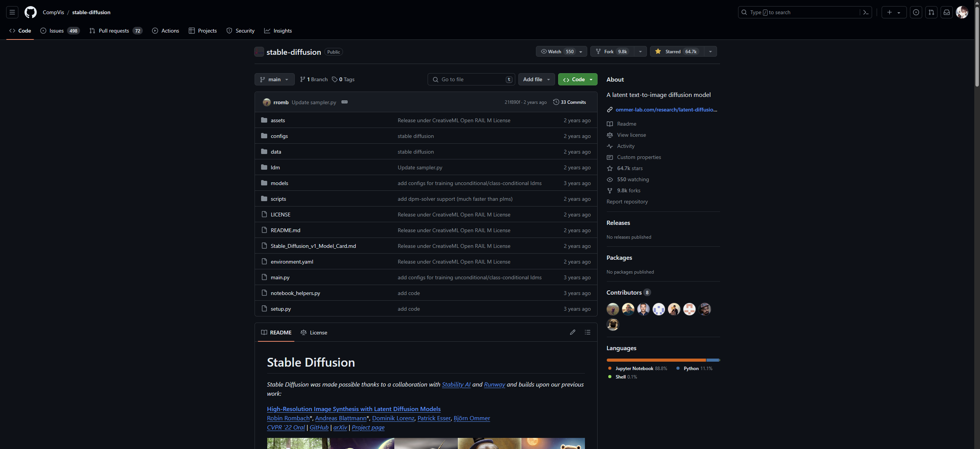The image size is (980, 449).
Task: Open the notebook_helpers.py file
Action: 295,293
